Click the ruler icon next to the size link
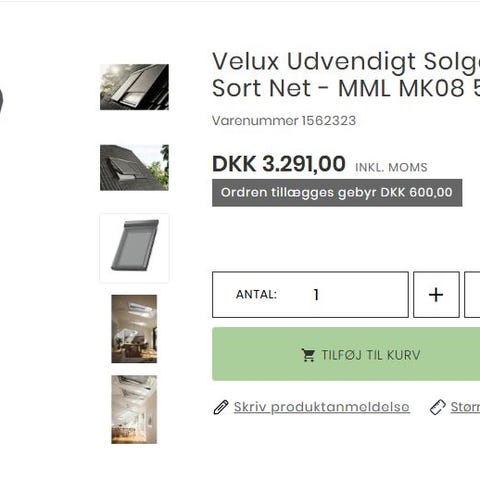The image size is (480, 480). point(438,407)
